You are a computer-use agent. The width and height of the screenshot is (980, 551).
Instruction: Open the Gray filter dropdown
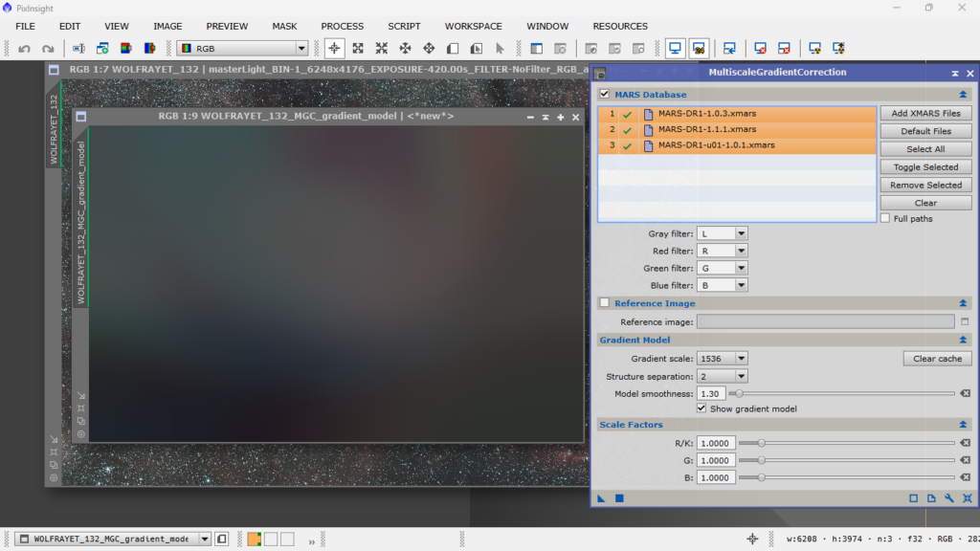click(722, 233)
